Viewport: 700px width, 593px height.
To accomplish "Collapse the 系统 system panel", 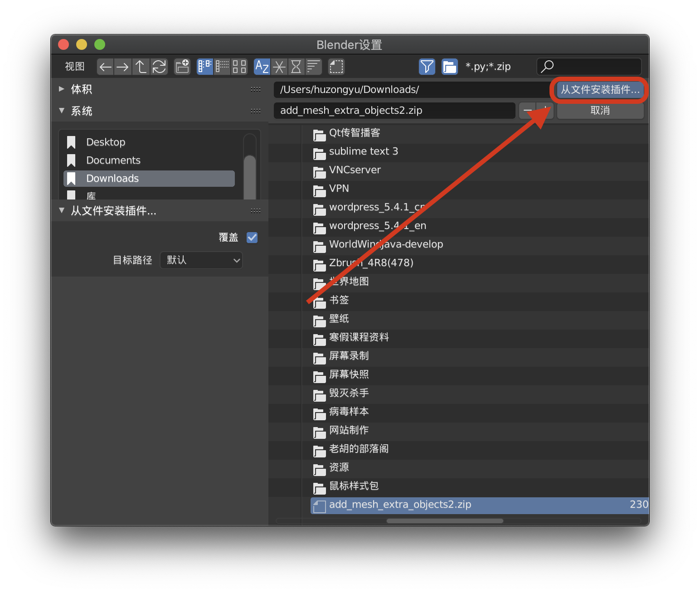I will click(x=62, y=111).
